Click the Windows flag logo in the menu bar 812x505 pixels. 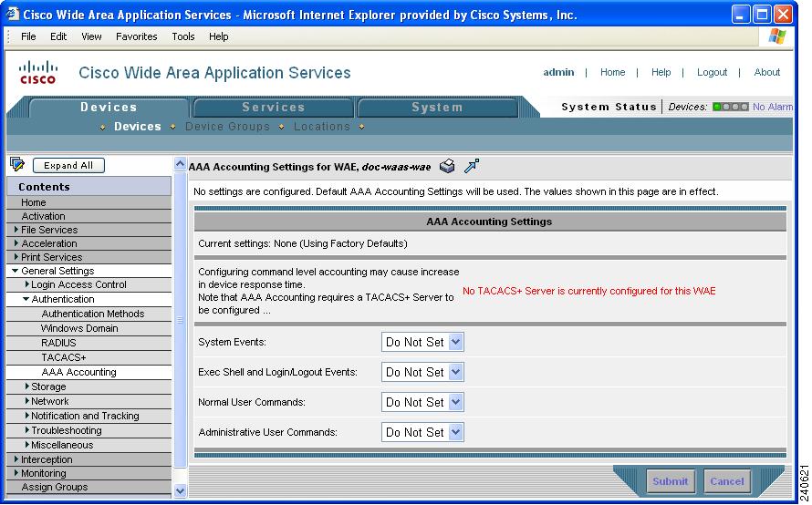click(777, 36)
